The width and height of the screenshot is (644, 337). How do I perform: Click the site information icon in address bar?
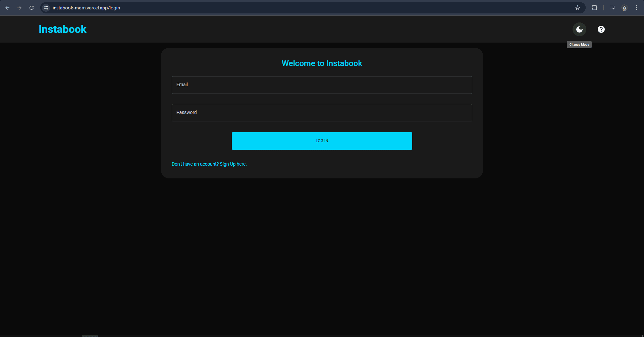pyautogui.click(x=46, y=7)
